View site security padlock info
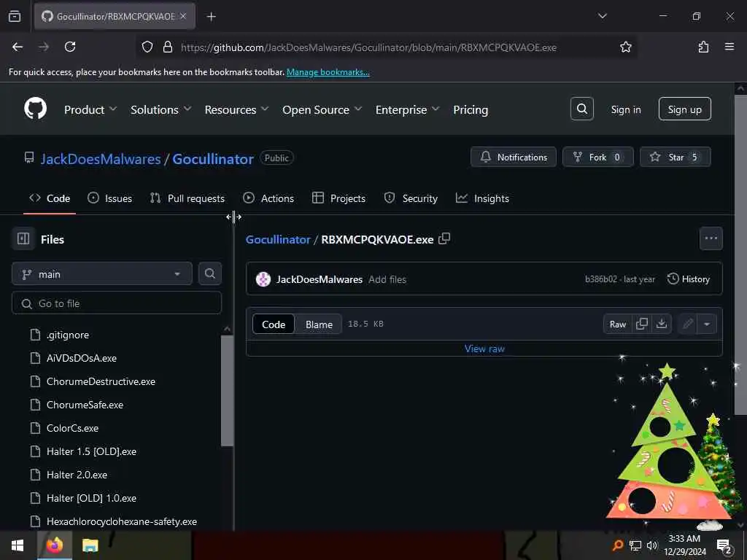 (167, 47)
